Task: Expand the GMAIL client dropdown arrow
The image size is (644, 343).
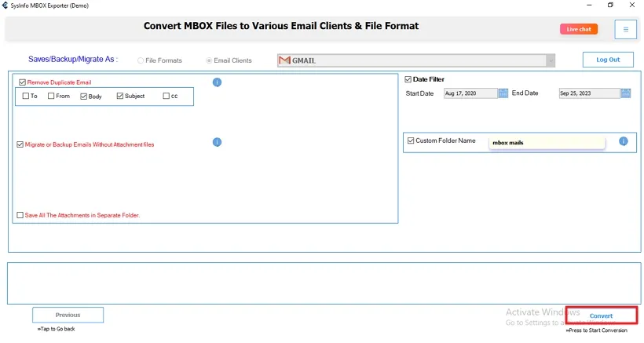Action: click(x=551, y=60)
